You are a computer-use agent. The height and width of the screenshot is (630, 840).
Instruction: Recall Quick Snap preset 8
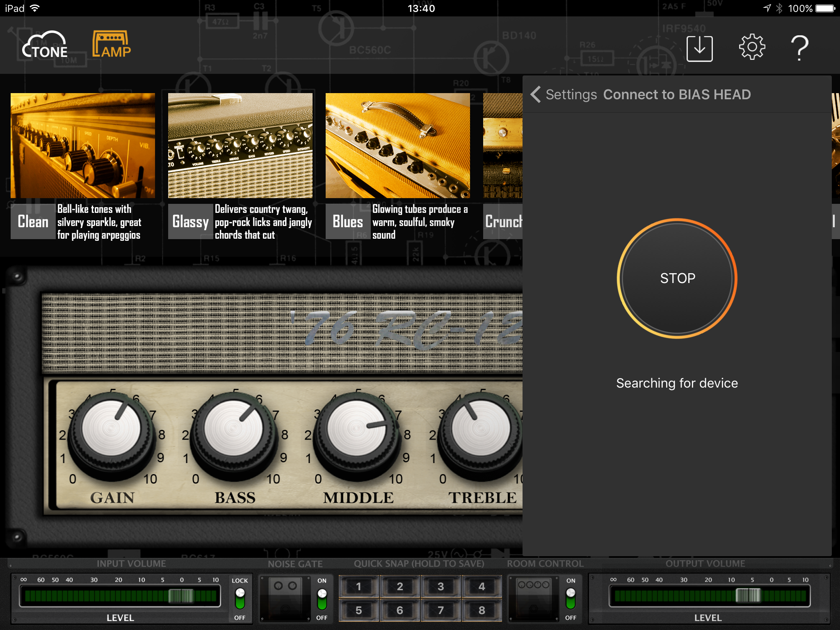click(x=482, y=610)
